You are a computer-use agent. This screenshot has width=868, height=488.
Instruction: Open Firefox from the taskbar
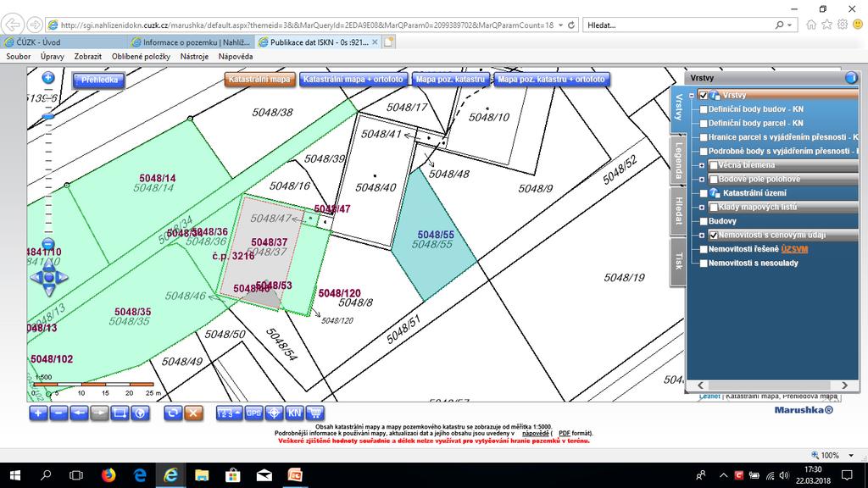pos(108,475)
